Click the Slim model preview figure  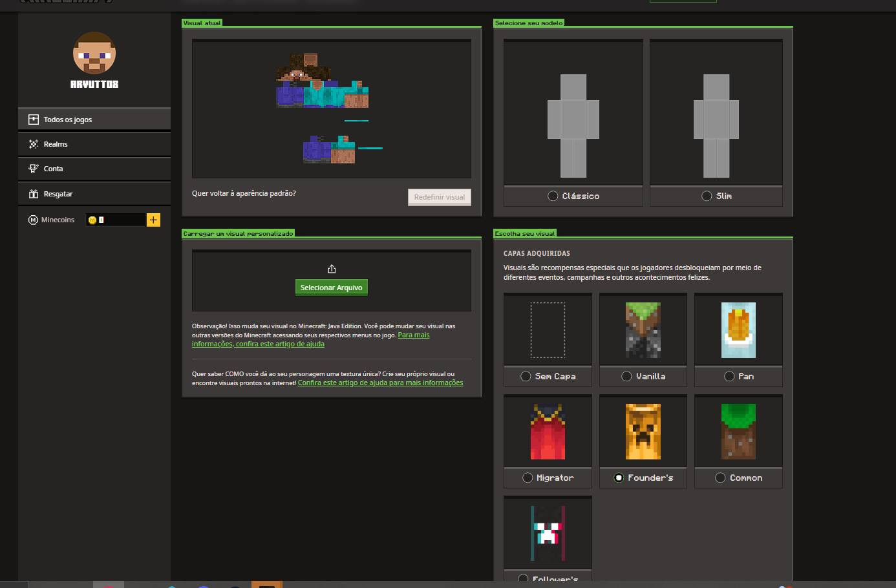click(x=716, y=126)
